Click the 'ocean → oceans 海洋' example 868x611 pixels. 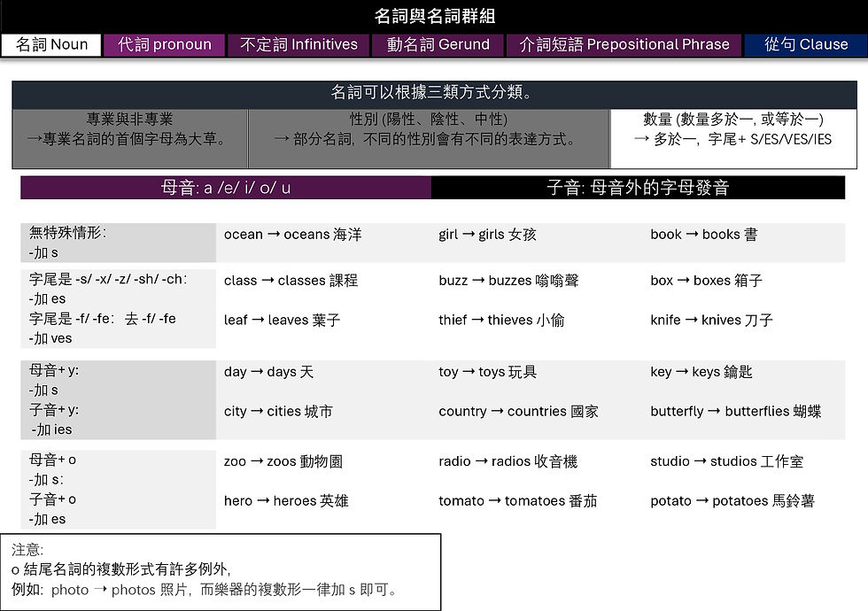coord(293,235)
